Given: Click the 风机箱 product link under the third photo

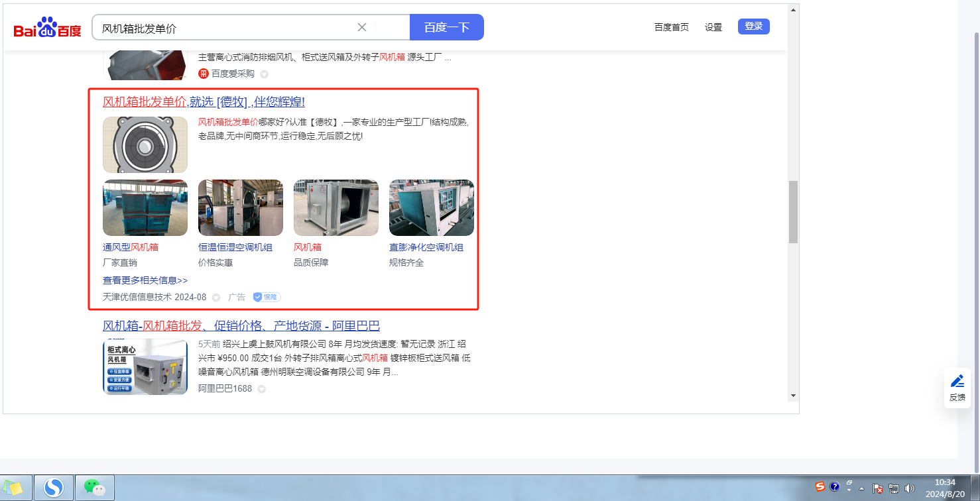Looking at the screenshot, I should pyautogui.click(x=308, y=247).
